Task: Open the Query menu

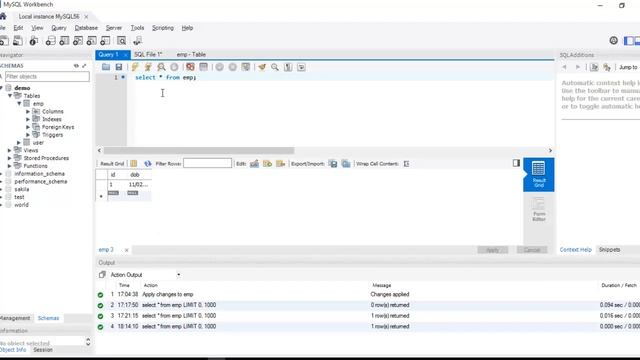Action: [59, 28]
